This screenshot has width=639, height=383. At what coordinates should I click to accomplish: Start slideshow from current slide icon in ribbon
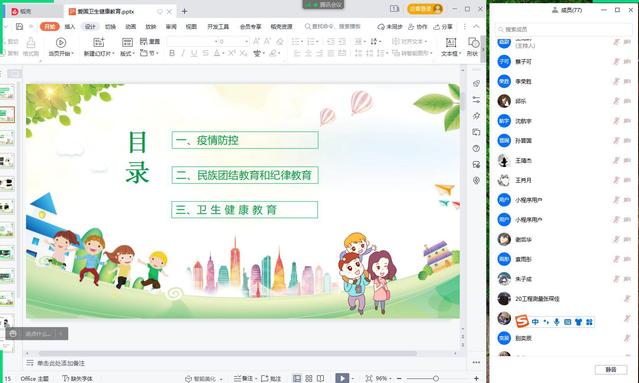(61, 42)
